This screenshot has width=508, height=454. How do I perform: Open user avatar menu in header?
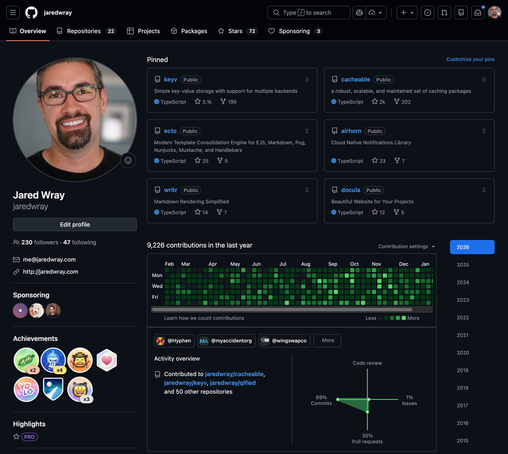click(x=494, y=13)
